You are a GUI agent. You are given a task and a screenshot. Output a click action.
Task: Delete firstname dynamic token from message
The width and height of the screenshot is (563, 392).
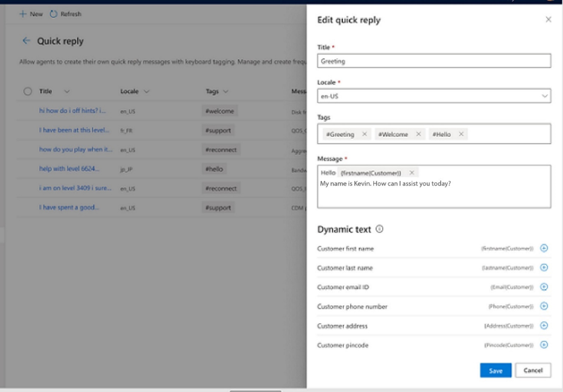412,173
